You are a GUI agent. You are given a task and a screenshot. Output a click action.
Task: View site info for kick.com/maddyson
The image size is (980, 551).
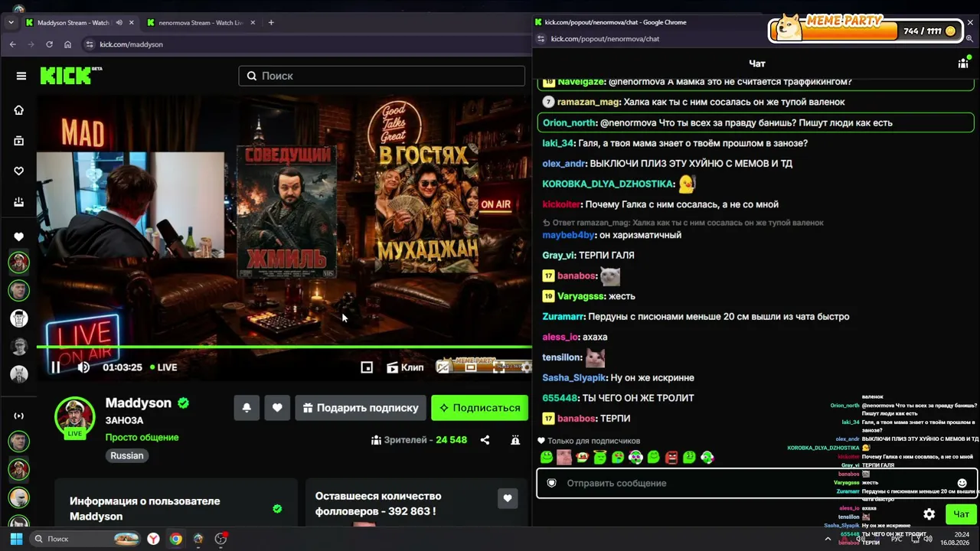click(x=90, y=44)
